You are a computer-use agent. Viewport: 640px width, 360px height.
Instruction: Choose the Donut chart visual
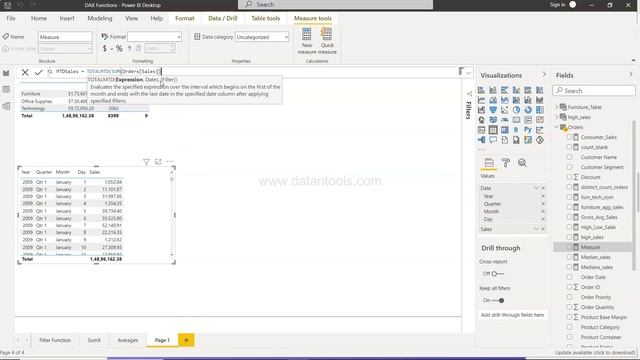[x=528, y=110]
